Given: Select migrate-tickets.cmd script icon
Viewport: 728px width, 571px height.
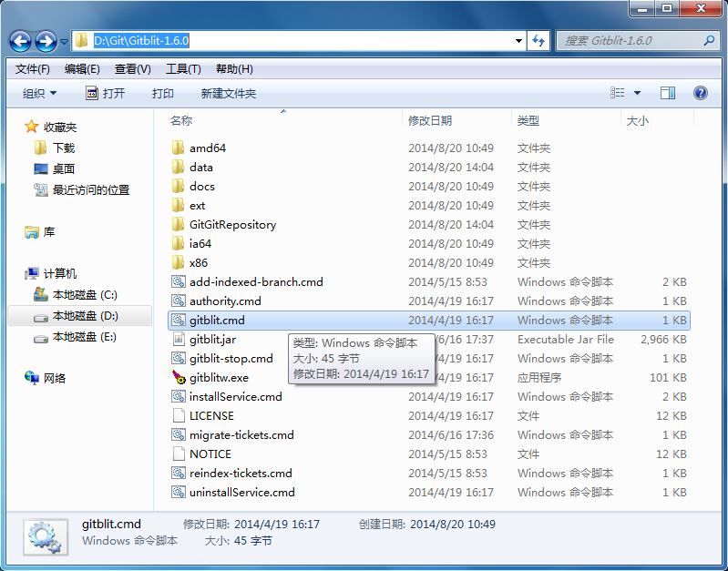Looking at the screenshot, I should (x=179, y=434).
